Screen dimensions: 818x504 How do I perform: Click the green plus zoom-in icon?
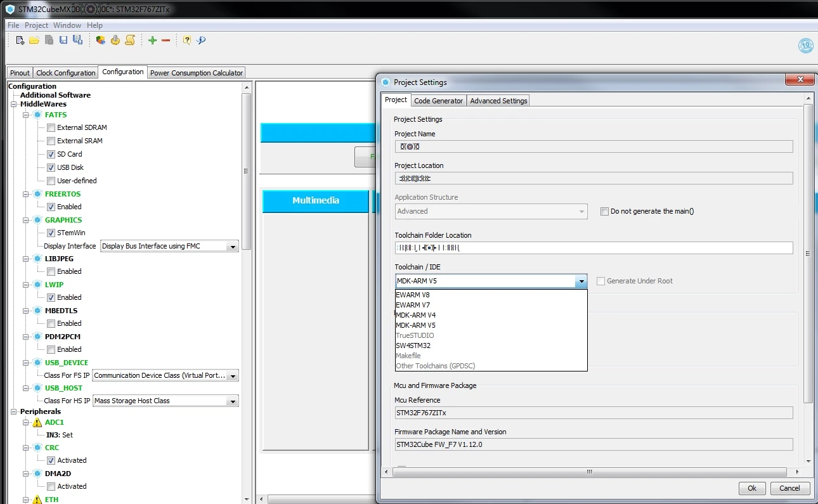point(152,41)
